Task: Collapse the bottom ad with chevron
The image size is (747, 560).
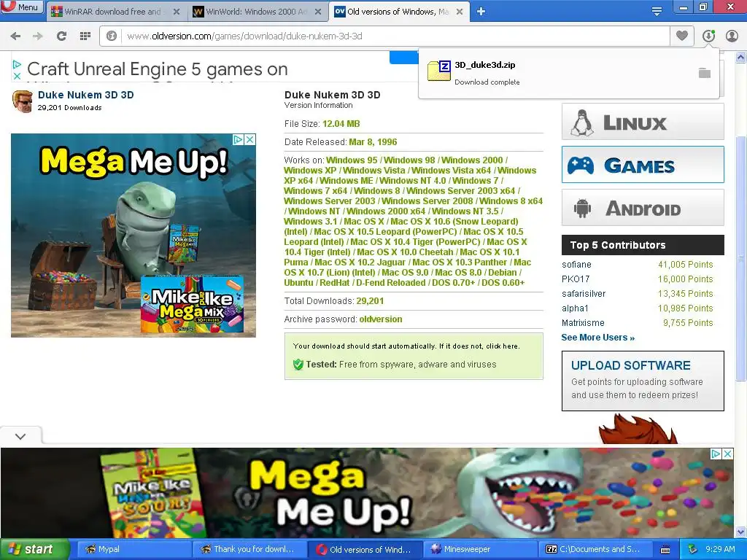Action: pyautogui.click(x=20, y=436)
